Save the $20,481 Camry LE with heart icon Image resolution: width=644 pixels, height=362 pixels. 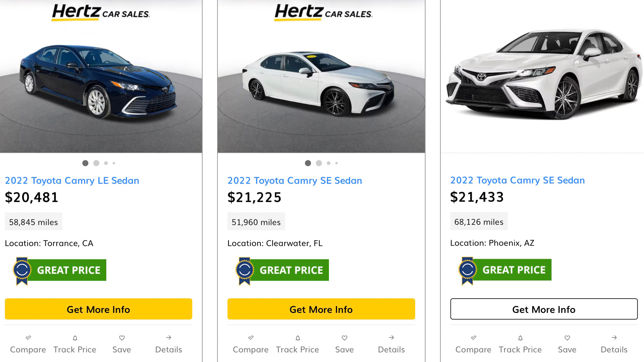pos(122,338)
